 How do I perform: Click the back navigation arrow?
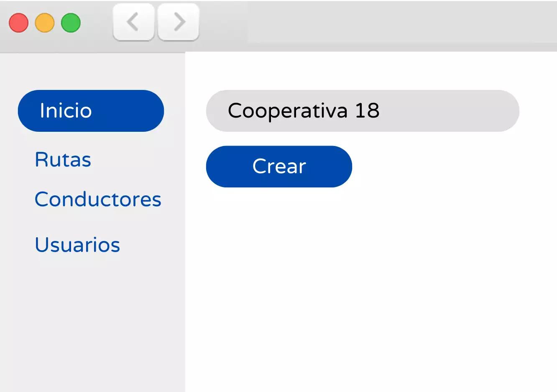[x=133, y=22]
